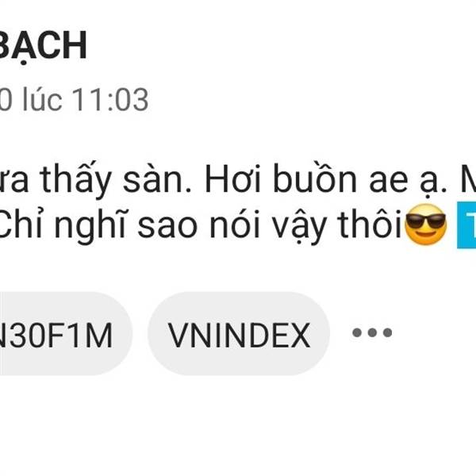Click the word nghĩ in second line
This screenshot has width=476, height=476.
click(90, 226)
